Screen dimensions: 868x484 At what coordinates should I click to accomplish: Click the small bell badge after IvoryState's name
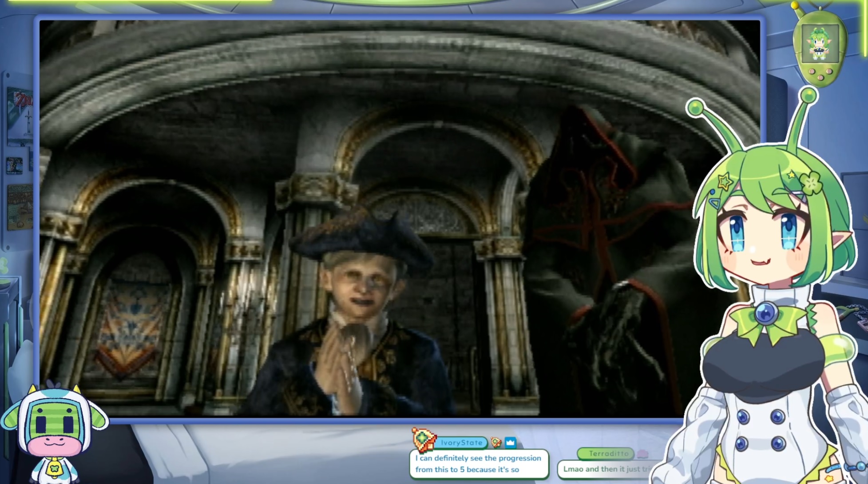pos(496,442)
